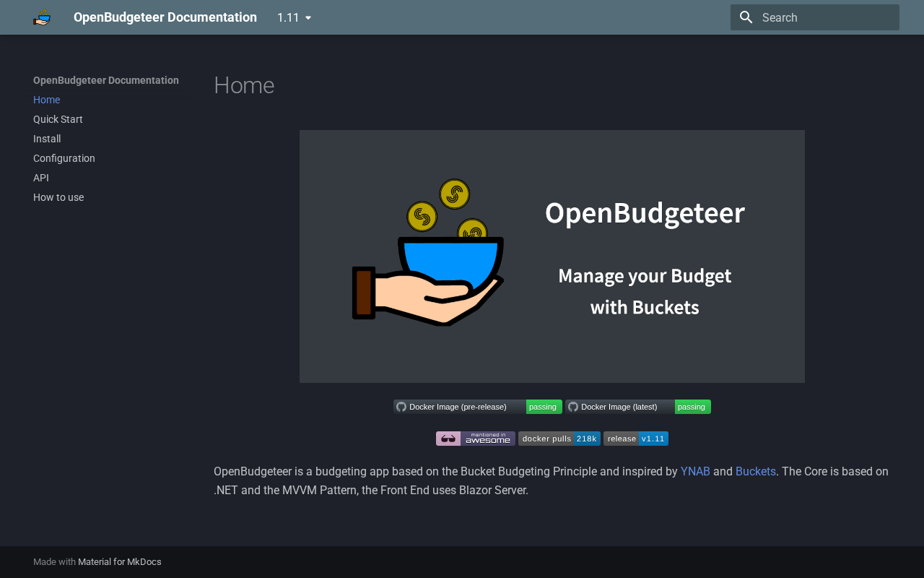The image size is (924, 578).
Task: Open the Home navigation item
Action: pos(47,100)
